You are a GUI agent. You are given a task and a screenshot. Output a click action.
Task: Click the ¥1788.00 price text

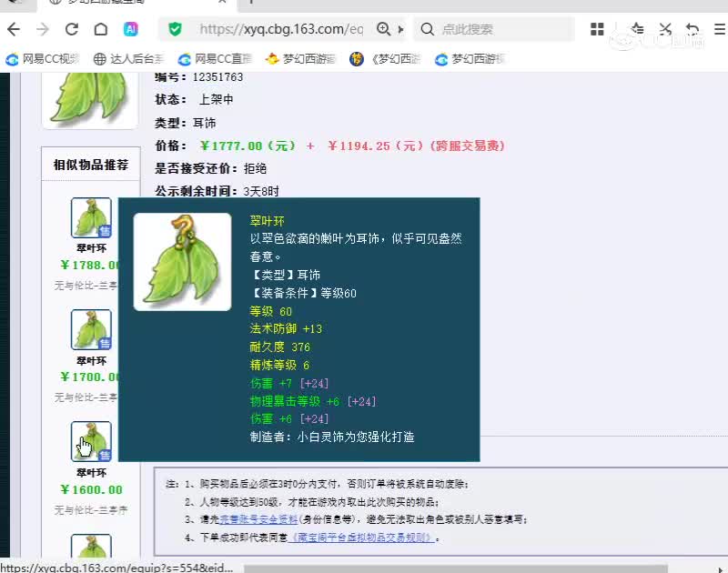(x=89, y=265)
